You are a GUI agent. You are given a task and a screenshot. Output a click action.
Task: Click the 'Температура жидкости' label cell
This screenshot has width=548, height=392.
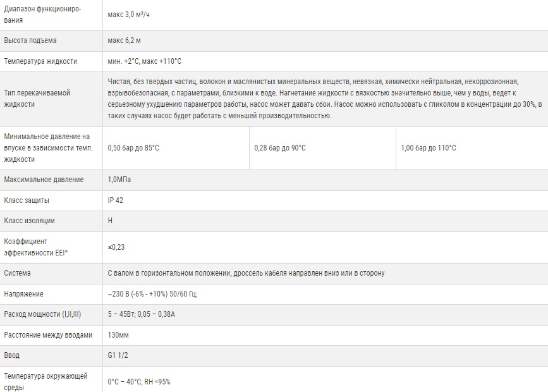tap(40, 61)
